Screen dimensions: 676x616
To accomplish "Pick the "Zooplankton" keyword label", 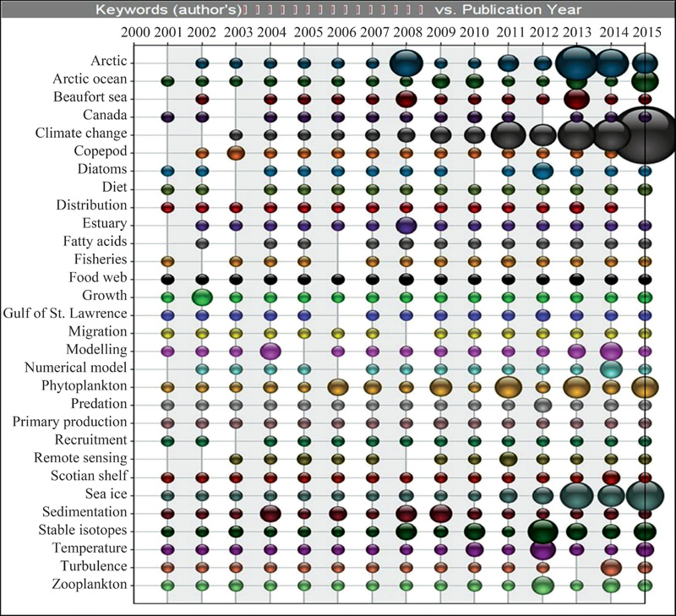I will (x=90, y=584).
